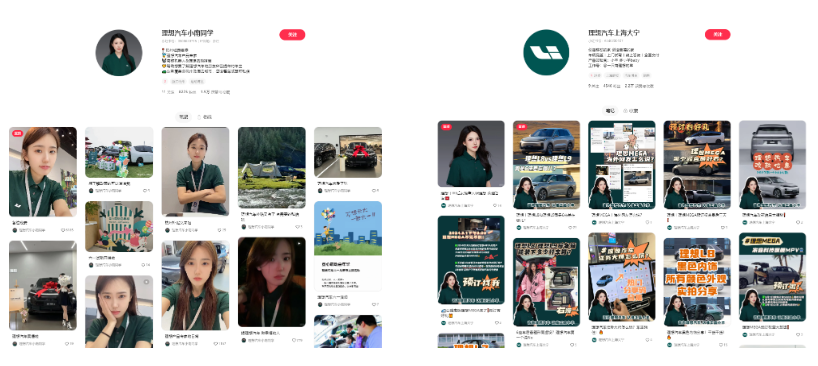Open the pink-coat woman beside car trunk post
Screen dimensions: 818x366
(546, 282)
